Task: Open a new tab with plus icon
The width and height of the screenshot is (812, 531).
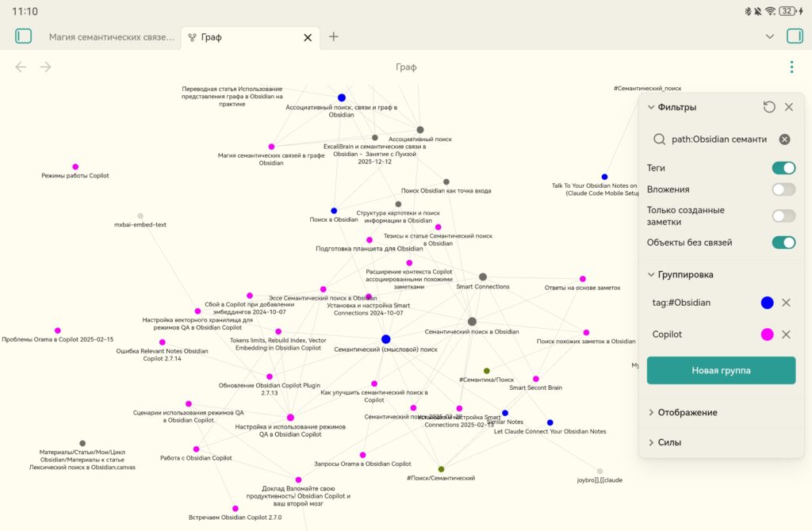Action: coord(334,36)
